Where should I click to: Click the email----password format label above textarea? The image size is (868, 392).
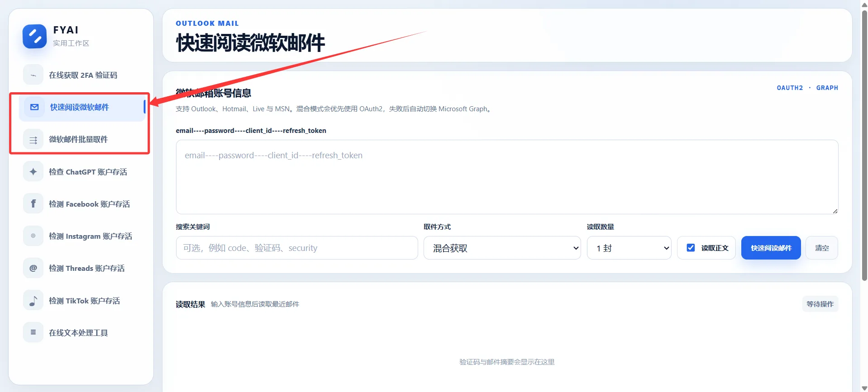(251, 131)
